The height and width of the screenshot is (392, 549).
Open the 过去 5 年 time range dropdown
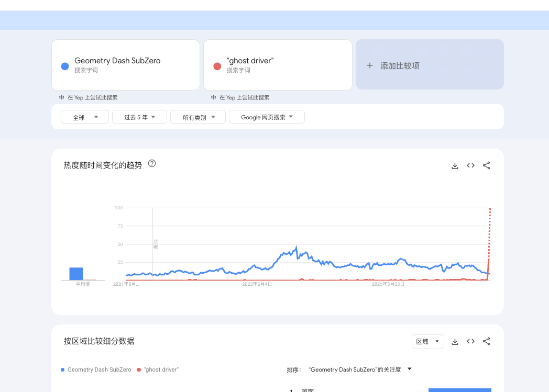pyautogui.click(x=139, y=117)
